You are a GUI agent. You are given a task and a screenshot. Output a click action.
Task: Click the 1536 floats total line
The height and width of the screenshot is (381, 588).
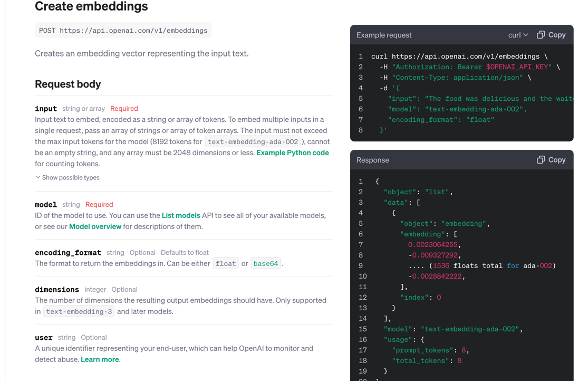click(482, 266)
